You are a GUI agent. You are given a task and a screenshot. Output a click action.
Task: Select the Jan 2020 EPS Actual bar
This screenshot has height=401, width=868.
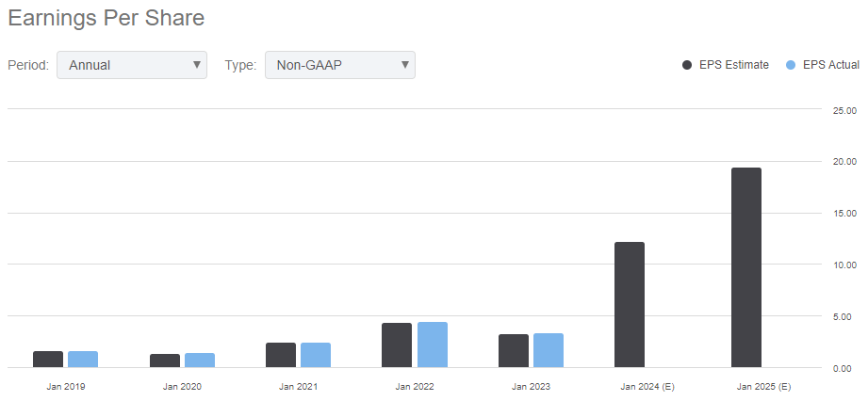coord(200,361)
